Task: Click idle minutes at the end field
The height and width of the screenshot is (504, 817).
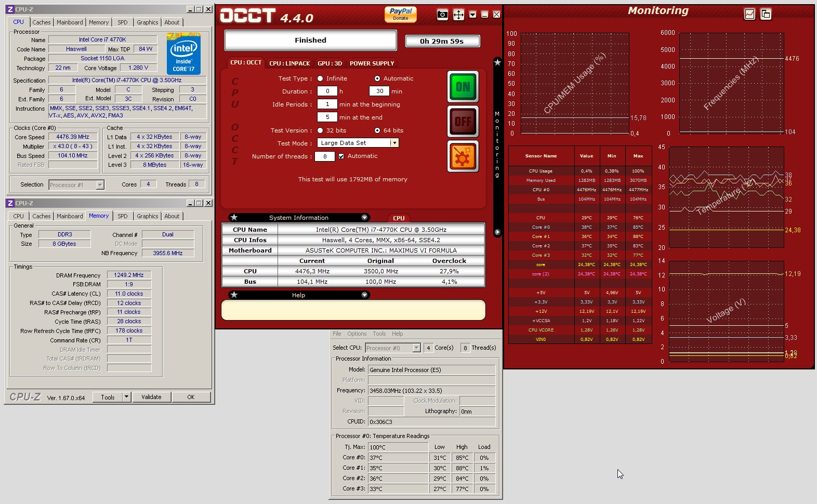Action: click(327, 117)
